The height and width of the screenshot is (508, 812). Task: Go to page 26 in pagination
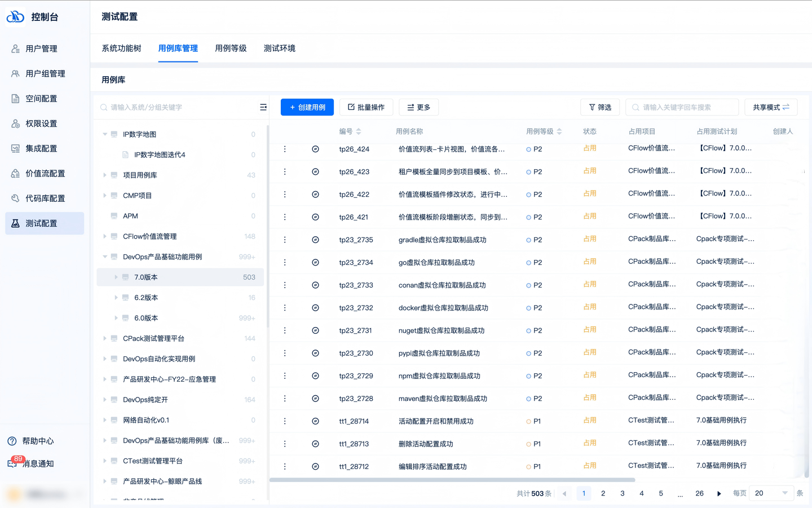[x=699, y=493]
